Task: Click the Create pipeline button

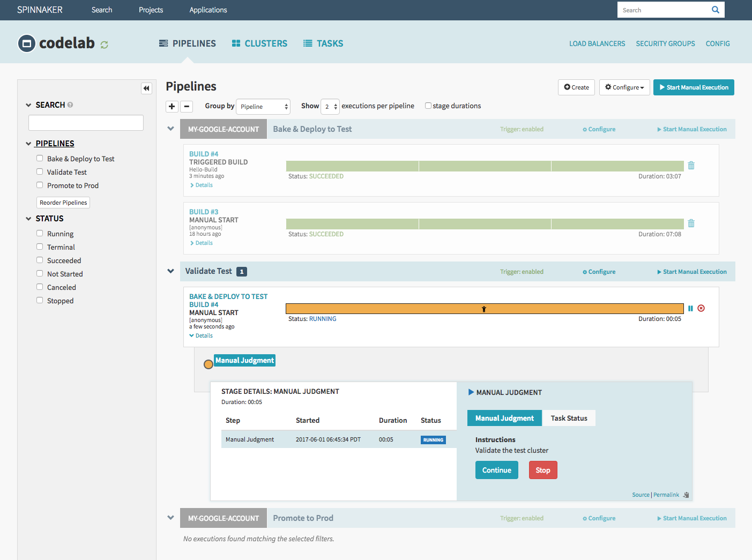Action: coord(576,87)
